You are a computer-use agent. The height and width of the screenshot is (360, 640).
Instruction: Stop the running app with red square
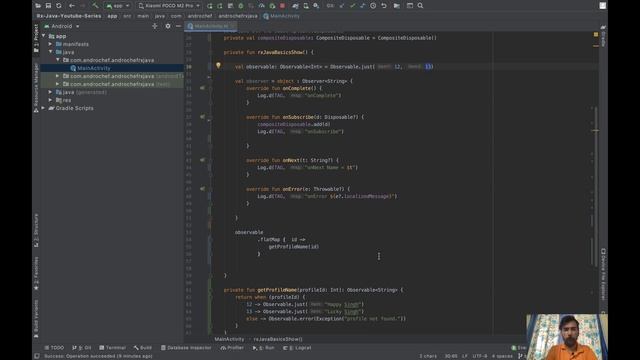point(282,6)
